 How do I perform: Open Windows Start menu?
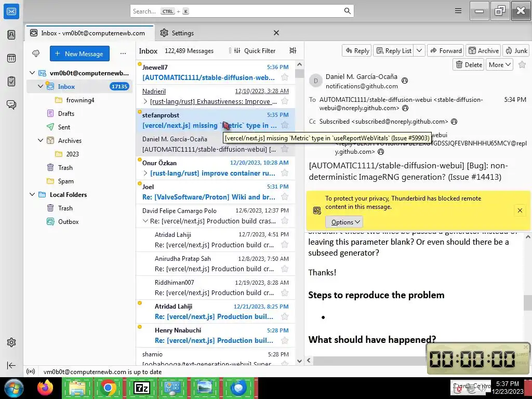point(14,388)
